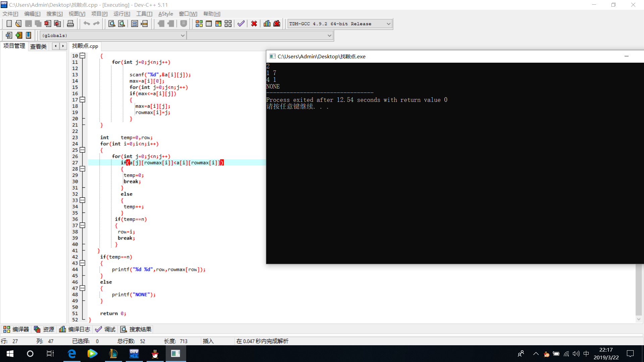Click the Windows Start button
644x362 pixels.
click(x=10, y=354)
